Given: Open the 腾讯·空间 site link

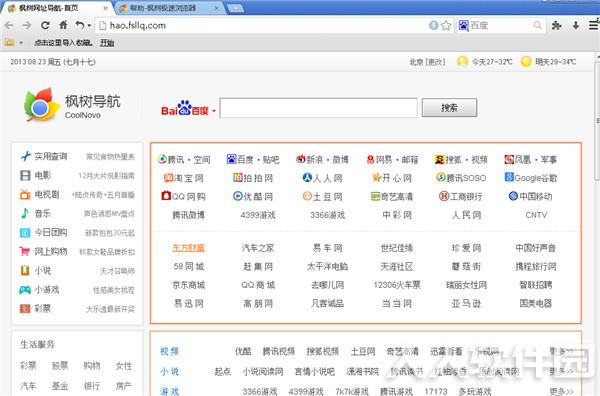Looking at the screenshot, I should click(184, 159).
